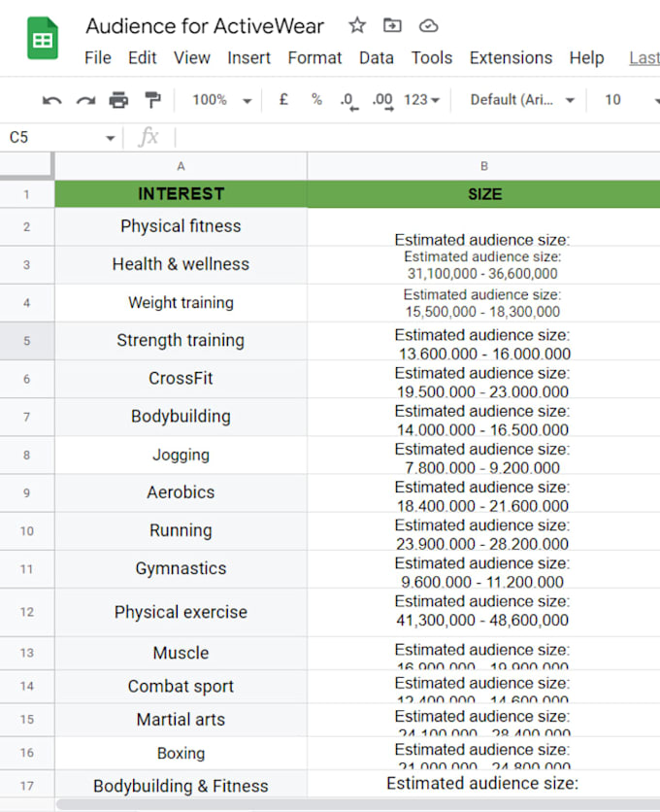Select the Paint format tool
The height and width of the screenshot is (812, 660).
(x=151, y=99)
